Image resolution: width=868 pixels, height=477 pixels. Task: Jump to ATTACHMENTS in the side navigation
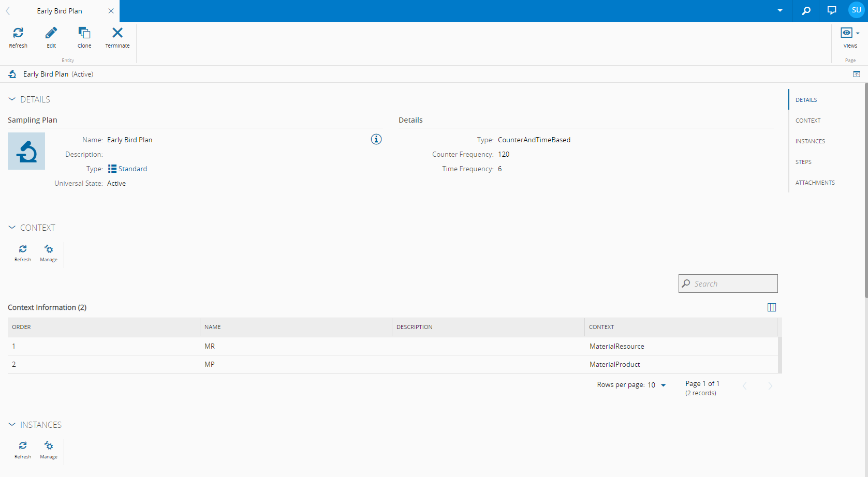(x=815, y=183)
